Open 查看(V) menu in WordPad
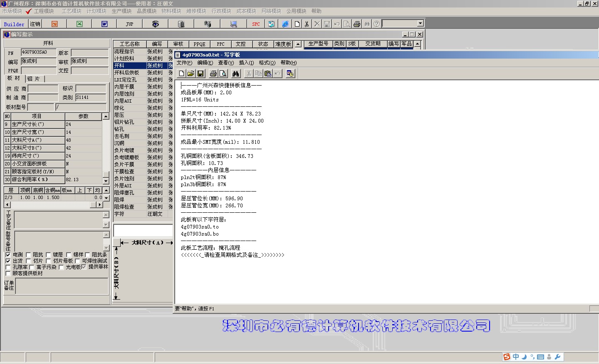This screenshot has width=599, height=364. coord(226,63)
